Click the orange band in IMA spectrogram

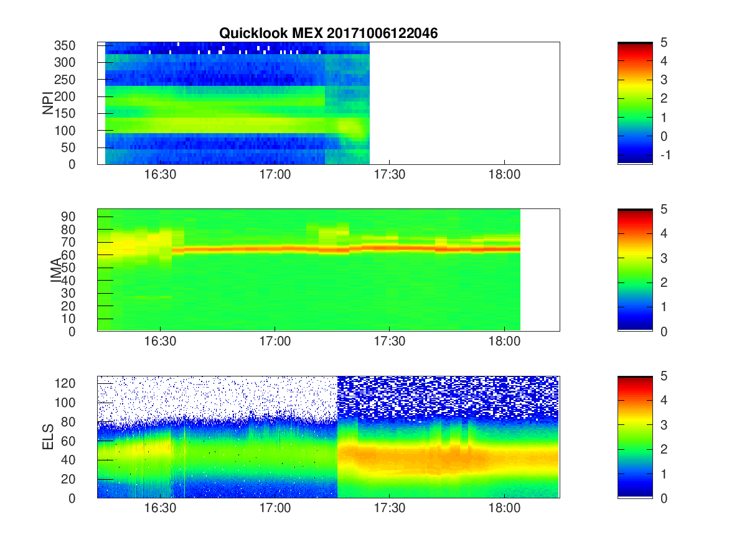345,249
